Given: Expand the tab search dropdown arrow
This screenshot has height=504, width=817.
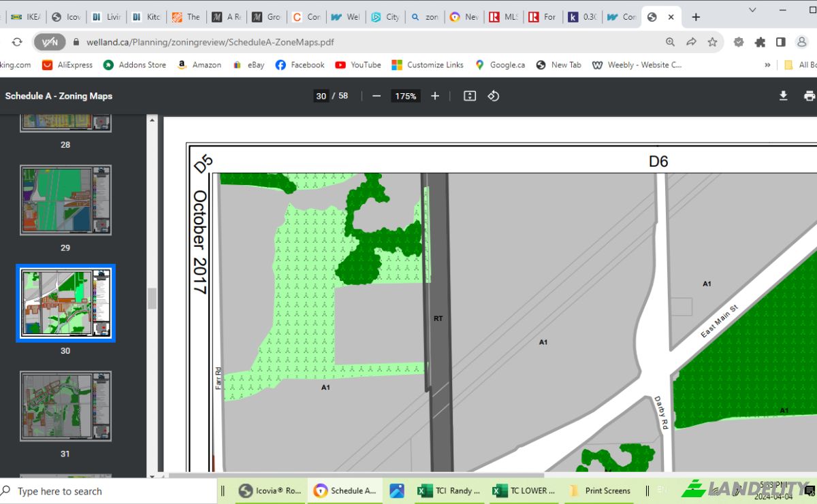Looking at the screenshot, I should pos(752,10).
